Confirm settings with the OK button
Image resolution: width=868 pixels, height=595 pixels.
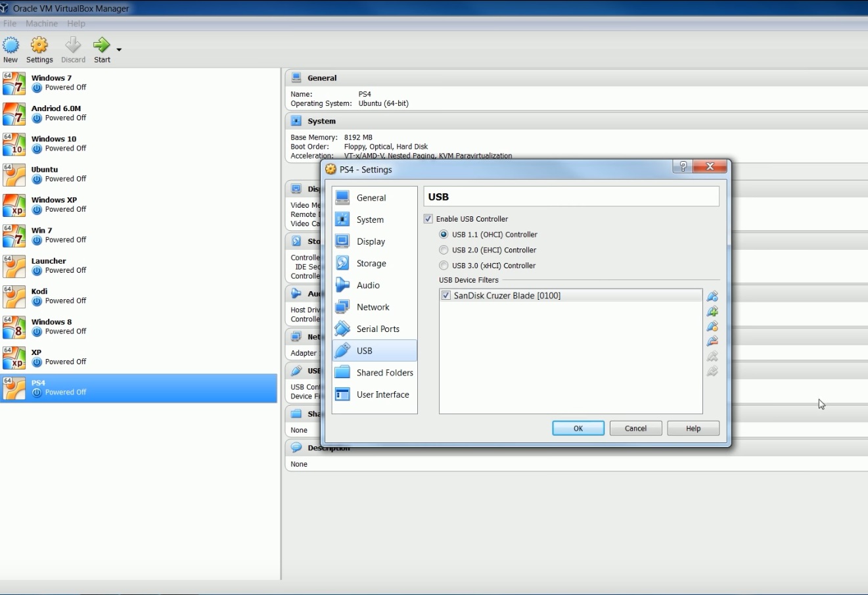pyautogui.click(x=578, y=428)
